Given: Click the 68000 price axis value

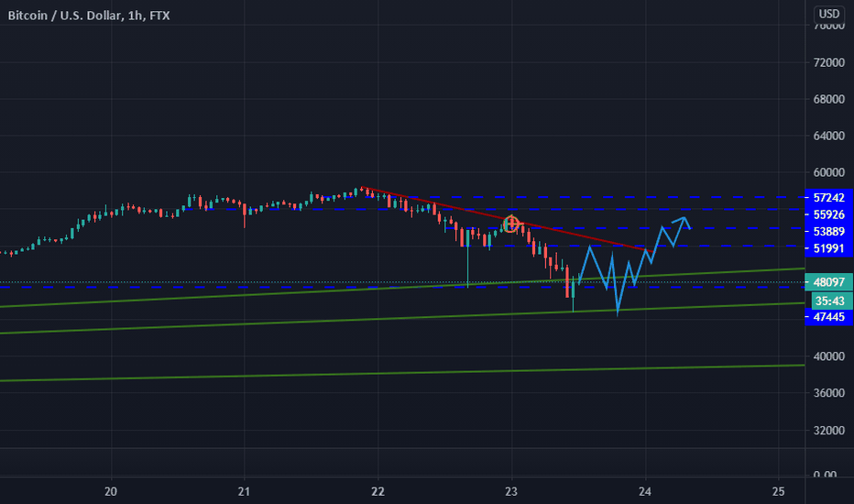Looking at the screenshot, I should click(828, 99).
